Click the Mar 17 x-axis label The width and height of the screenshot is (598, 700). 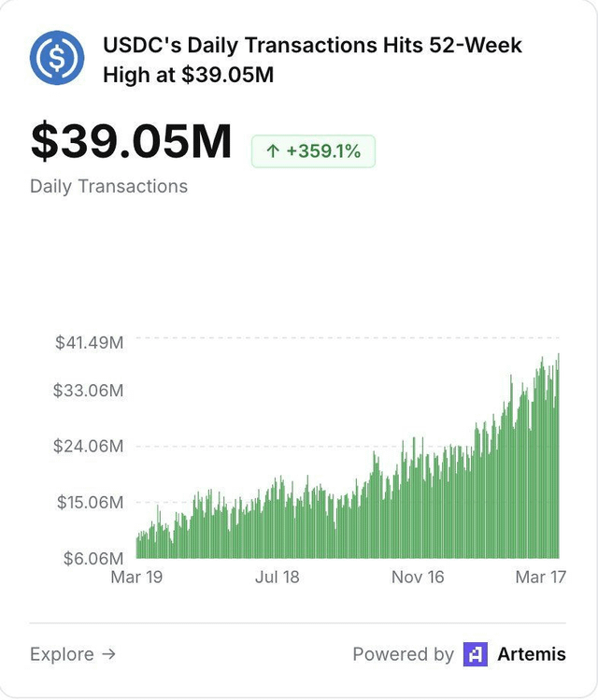click(x=541, y=577)
